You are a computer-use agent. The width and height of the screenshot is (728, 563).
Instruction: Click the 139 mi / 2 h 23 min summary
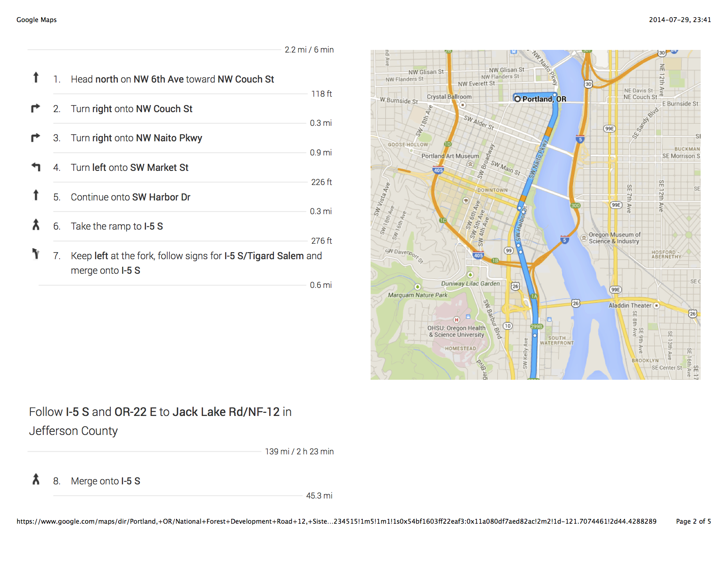[x=299, y=451]
